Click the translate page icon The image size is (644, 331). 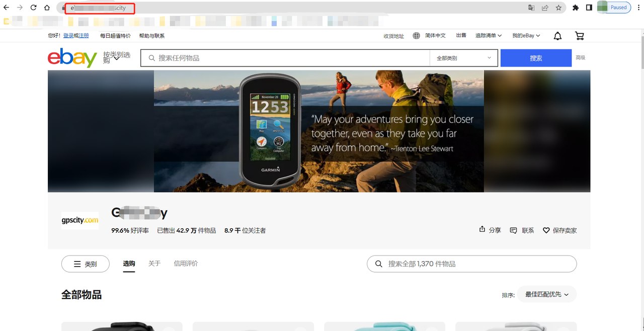point(531,8)
